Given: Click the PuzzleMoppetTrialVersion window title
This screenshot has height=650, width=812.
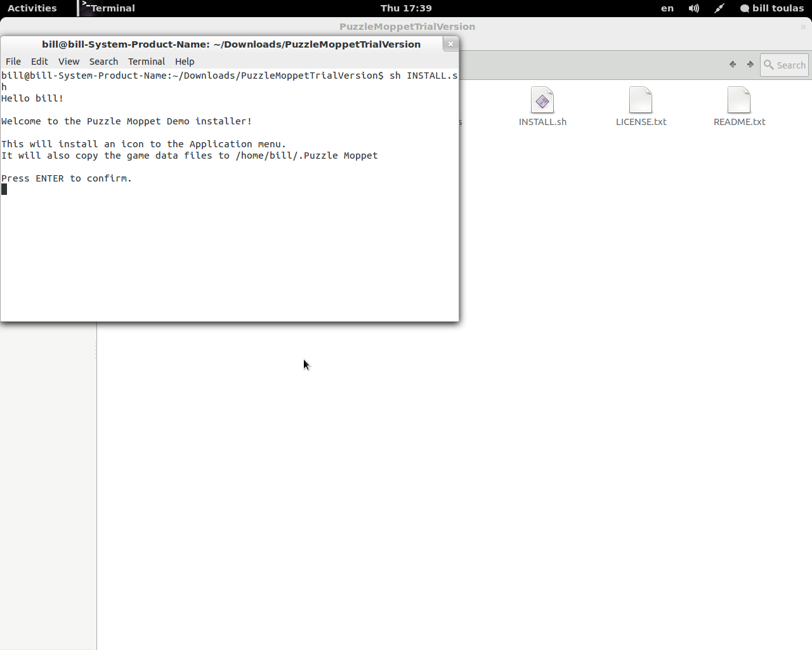Looking at the screenshot, I should [407, 27].
